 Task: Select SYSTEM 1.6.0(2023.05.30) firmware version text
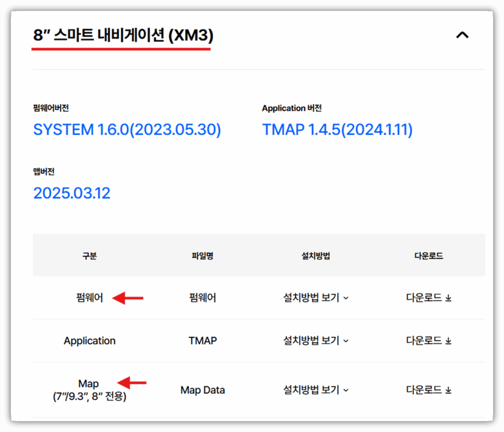click(127, 130)
